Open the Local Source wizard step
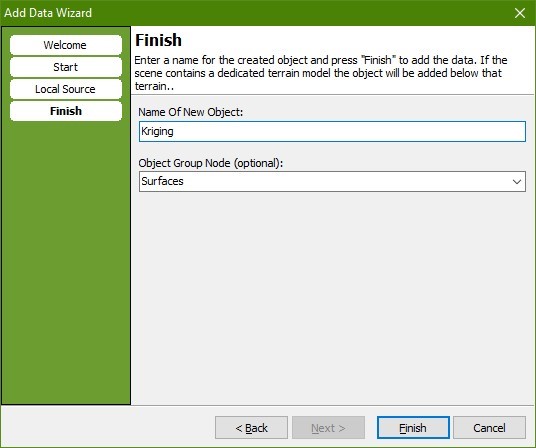The width and height of the screenshot is (536, 448). tap(66, 89)
